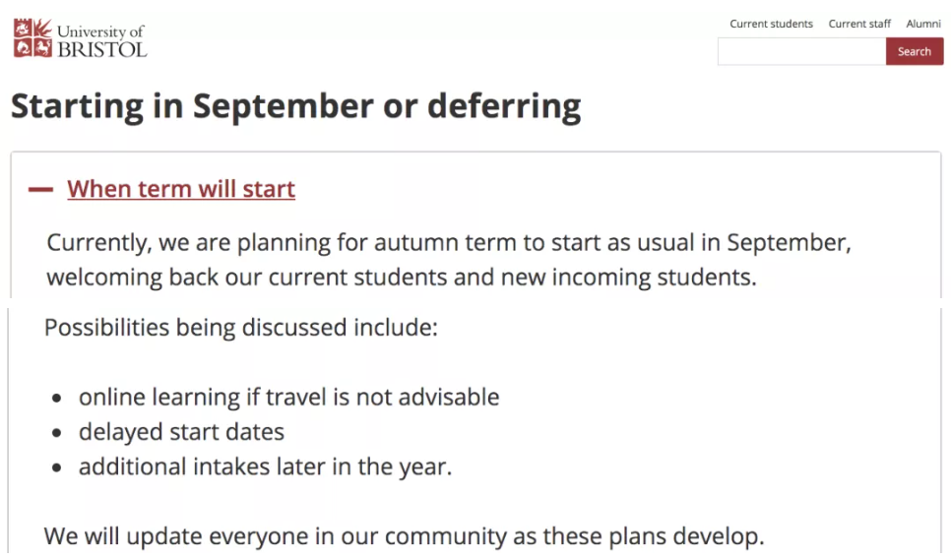Click the 'University of BRISTOL' wordmark text
The width and height of the screenshot is (951, 560).
[x=102, y=40]
